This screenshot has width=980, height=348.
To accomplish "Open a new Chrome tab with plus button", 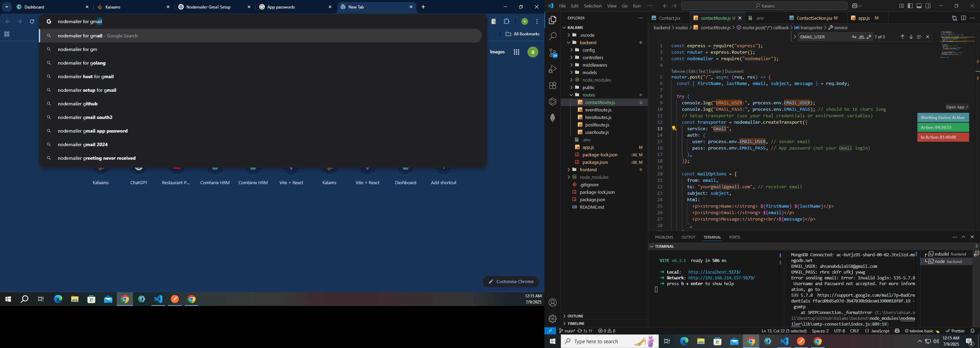I will coord(423,7).
